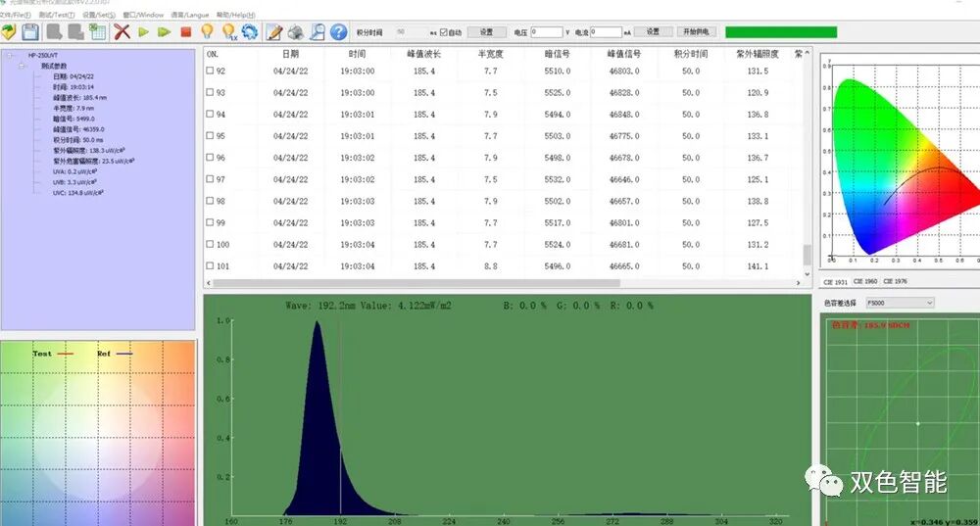The image size is (980, 526).
Task: Click the 暗信号 column header
Action: point(557,54)
